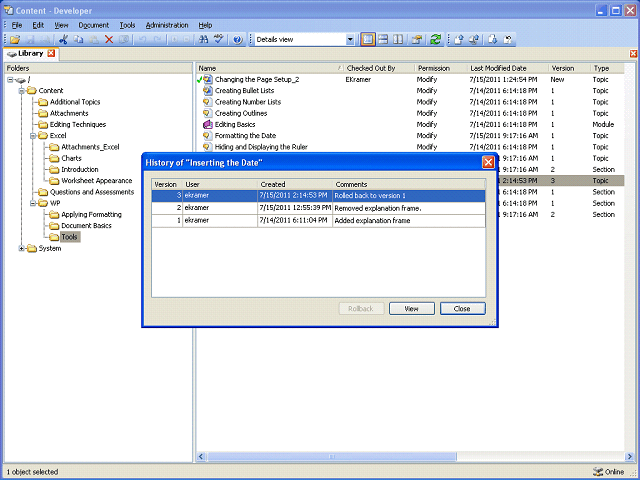Click the Checked Out By column header
This screenshot has width=640, height=480.
[x=379, y=68]
